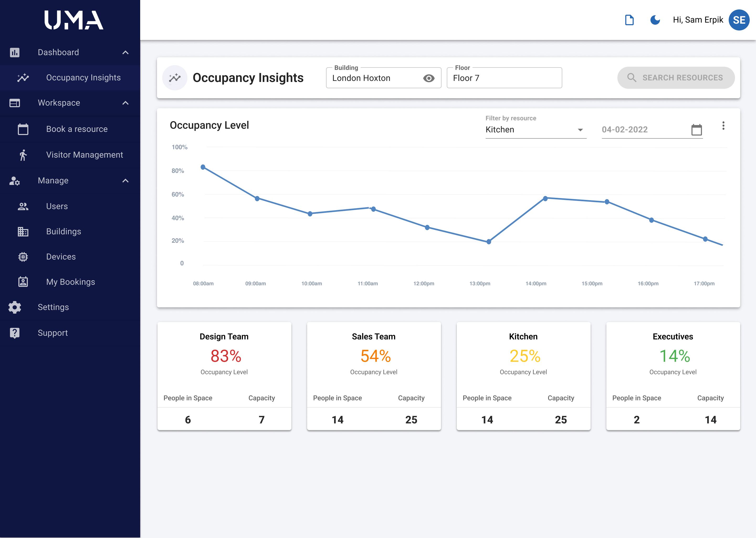Collapse the Workspace section in the sidebar

coord(125,103)
